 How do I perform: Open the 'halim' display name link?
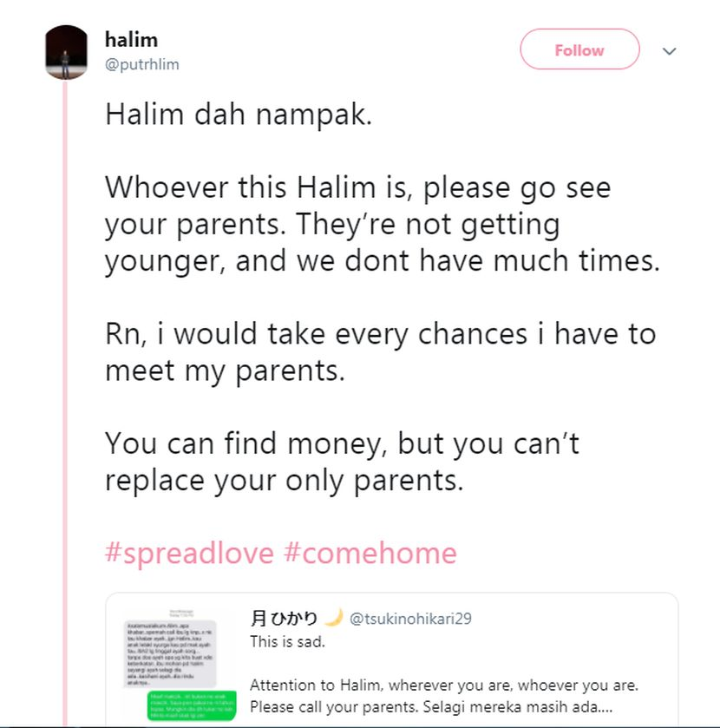[131, 39]
